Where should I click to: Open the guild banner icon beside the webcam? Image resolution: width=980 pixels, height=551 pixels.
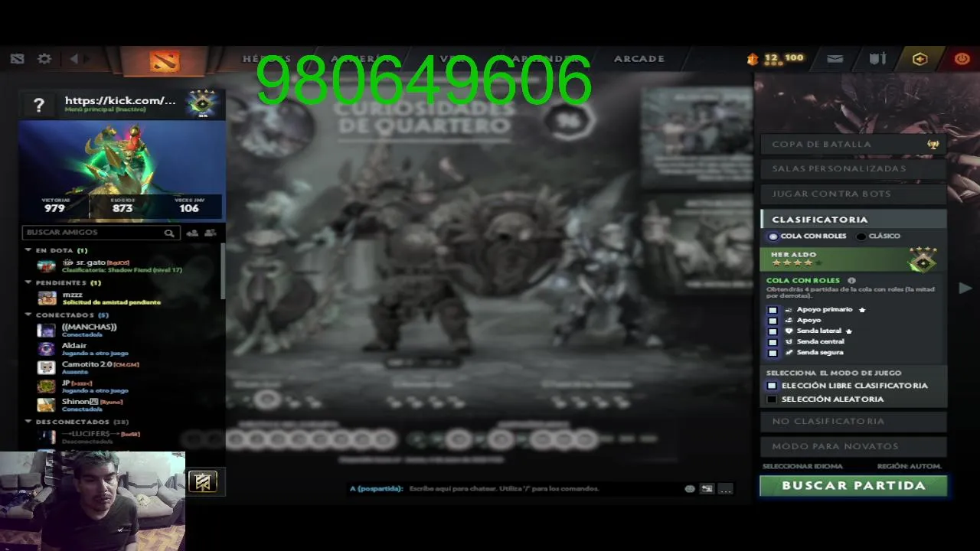click(203, 481)
